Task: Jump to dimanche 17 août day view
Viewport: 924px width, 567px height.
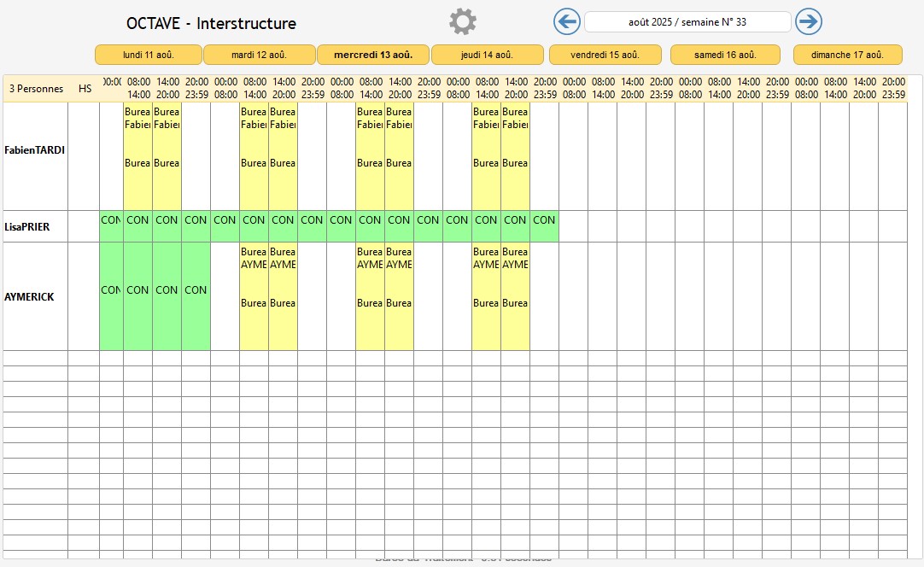Action: click(x=847, y=55)
